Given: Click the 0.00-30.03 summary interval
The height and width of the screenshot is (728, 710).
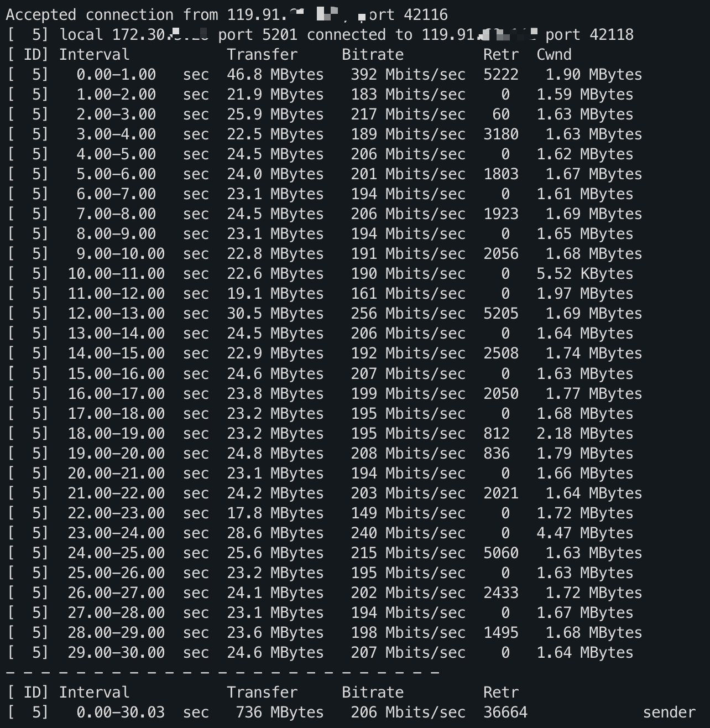Looking at the screenshot, I should pyautogui.click(x=121, y=713).
